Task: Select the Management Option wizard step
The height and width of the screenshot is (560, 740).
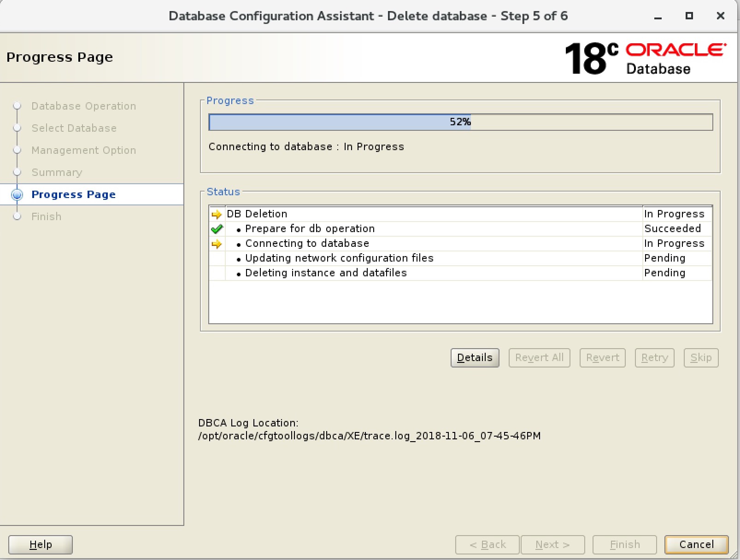Action: pyautogui.click(x=83, y=150)
